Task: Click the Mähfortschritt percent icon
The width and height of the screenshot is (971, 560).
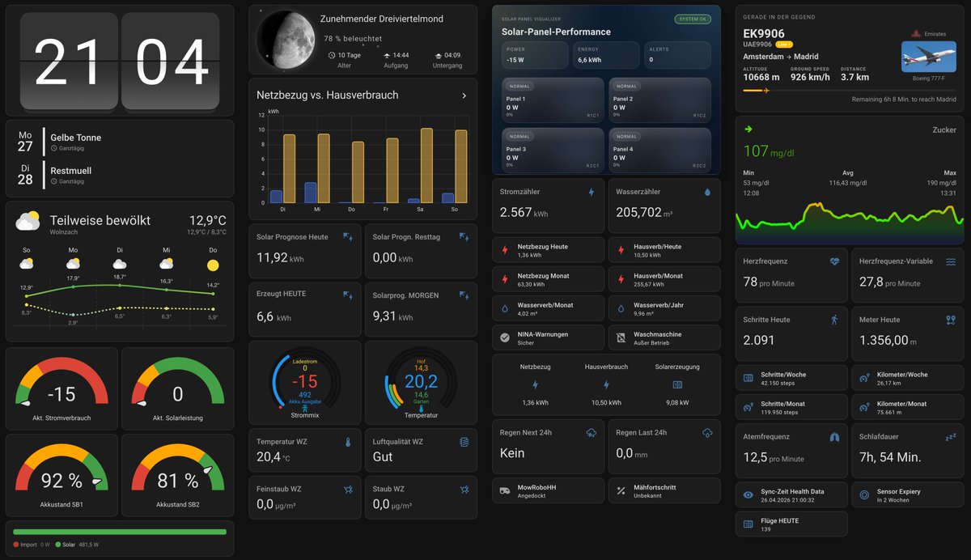Action: coord(621,490)
